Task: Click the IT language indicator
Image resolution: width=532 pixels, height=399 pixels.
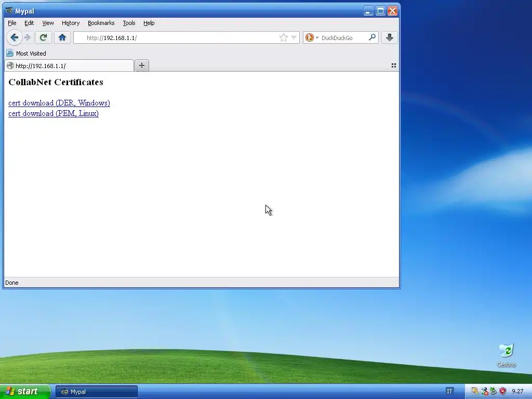Action: 449,391
